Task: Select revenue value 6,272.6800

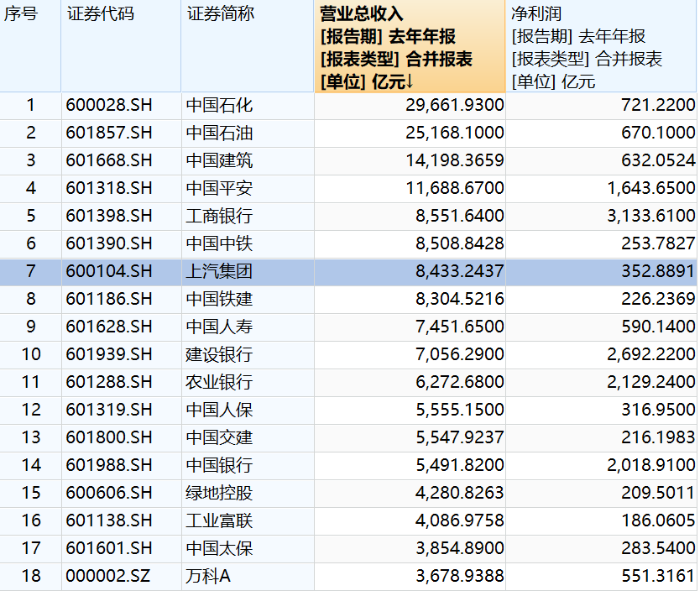Action: click(459, 382)
